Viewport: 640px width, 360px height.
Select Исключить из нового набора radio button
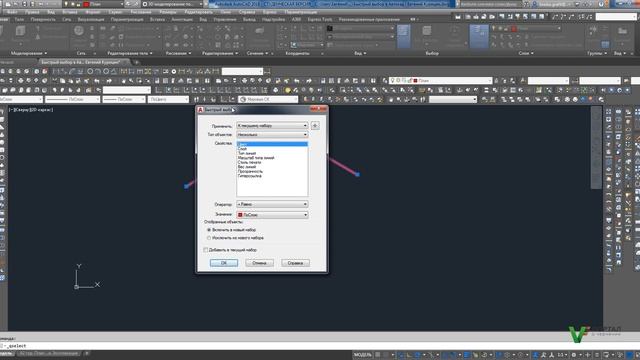pyautogui.click(x=209, y=238)
